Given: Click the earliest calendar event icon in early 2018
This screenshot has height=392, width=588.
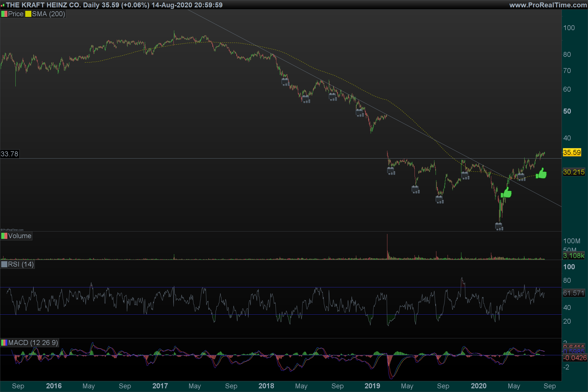Looking at the screenshot, I should [285, 82].
